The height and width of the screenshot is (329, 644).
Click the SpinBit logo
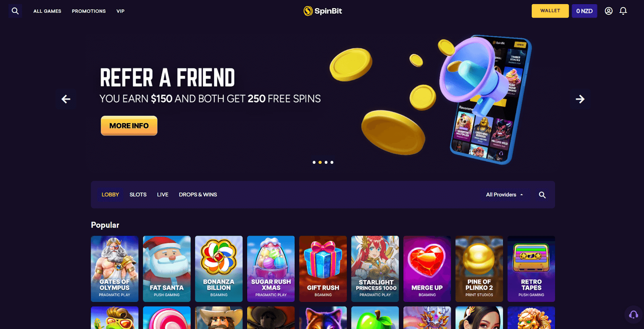[x=323, y=11]
